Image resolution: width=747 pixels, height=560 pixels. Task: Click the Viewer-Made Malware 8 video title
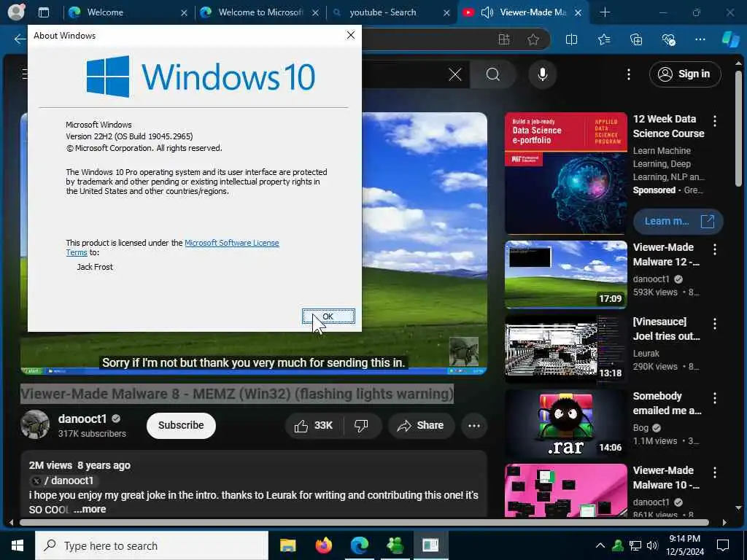[237, 394]
